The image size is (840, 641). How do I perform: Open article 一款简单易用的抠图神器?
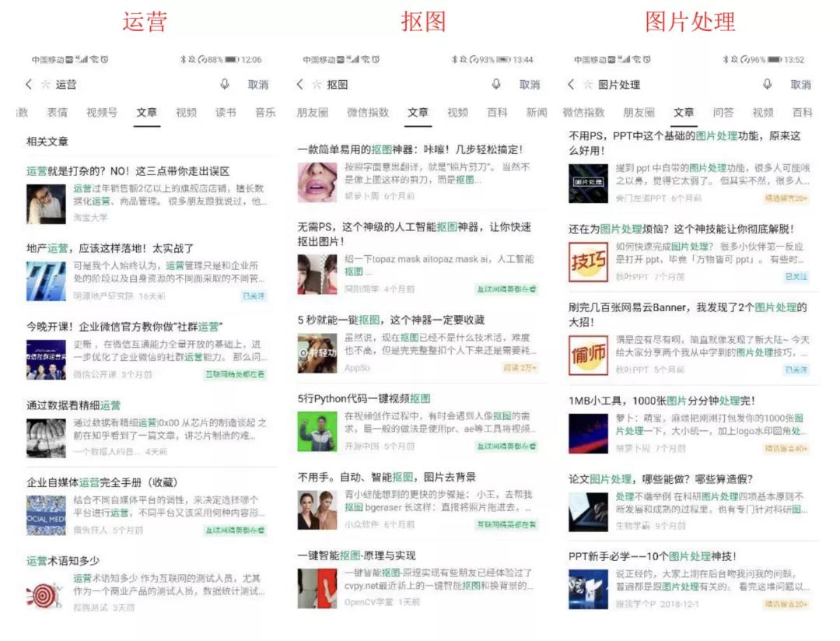click(x=419, y=173)
